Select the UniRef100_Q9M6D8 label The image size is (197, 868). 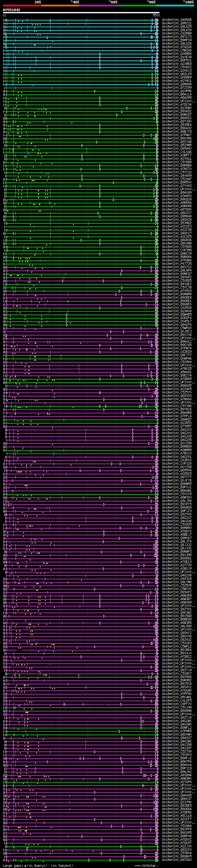pyautogui.click(x=177, y=84)
